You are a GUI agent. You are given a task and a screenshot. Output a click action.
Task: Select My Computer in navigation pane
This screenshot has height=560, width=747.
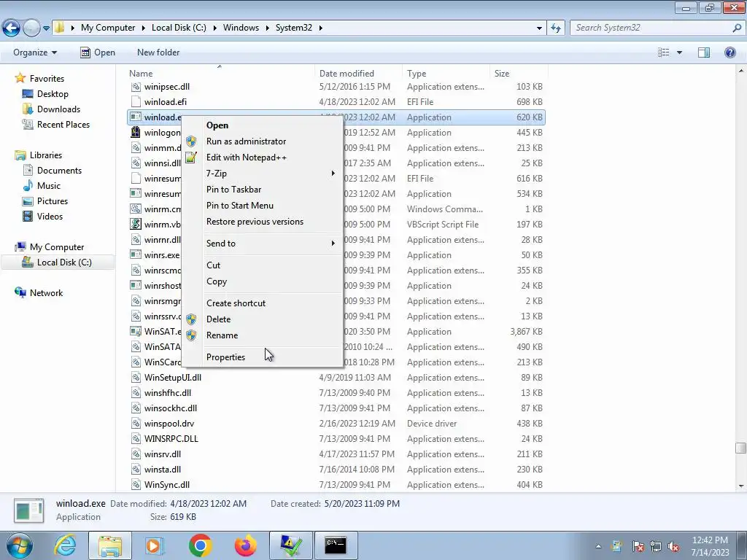coord(57,247)
